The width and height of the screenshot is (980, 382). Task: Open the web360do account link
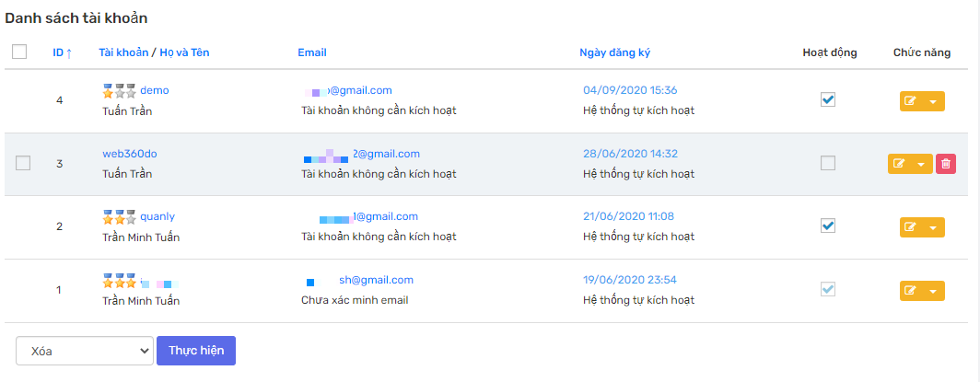coord(125,154)
